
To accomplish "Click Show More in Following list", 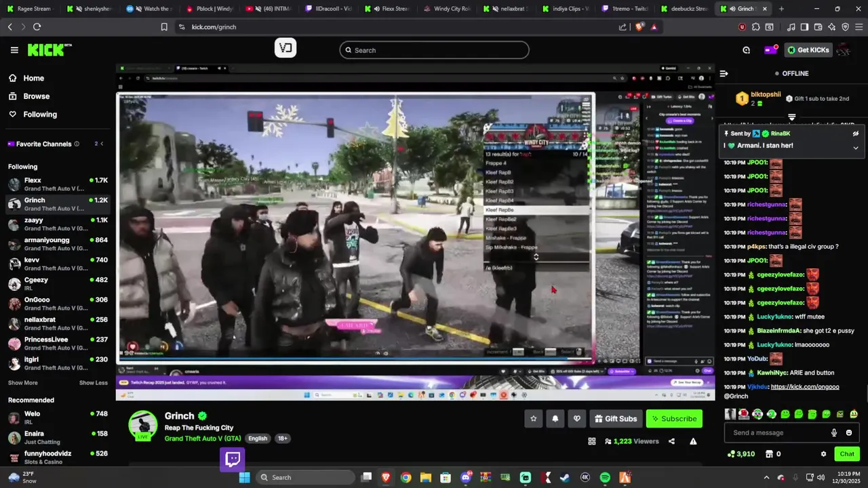I will (23, 383).
